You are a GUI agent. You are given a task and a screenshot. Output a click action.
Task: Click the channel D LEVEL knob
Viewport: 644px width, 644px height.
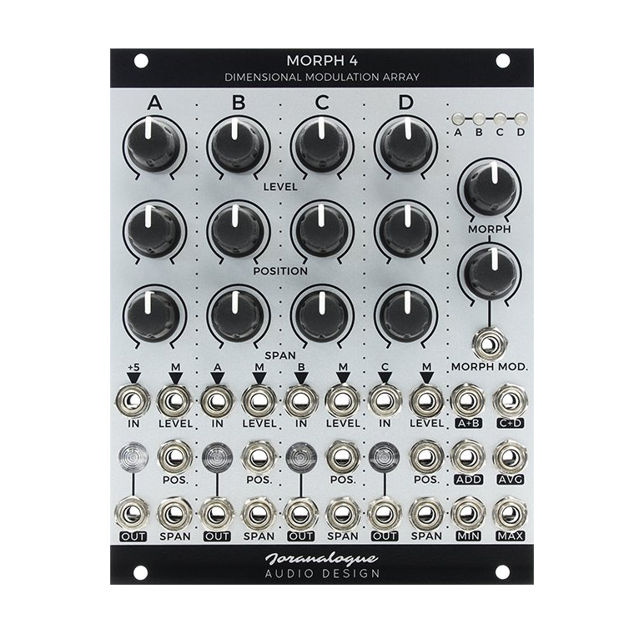pyautogui.click(x=405, y=145)
